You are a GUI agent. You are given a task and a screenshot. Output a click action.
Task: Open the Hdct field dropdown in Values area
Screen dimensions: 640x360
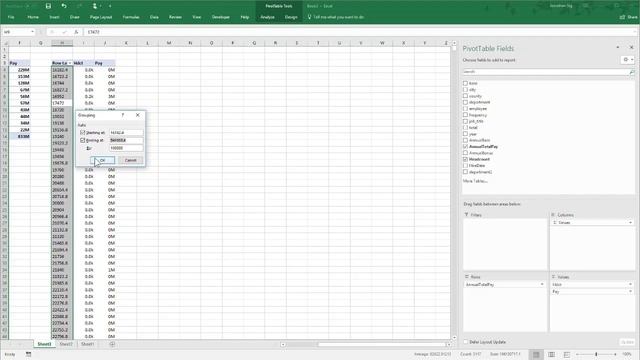[x=630, y=284]
